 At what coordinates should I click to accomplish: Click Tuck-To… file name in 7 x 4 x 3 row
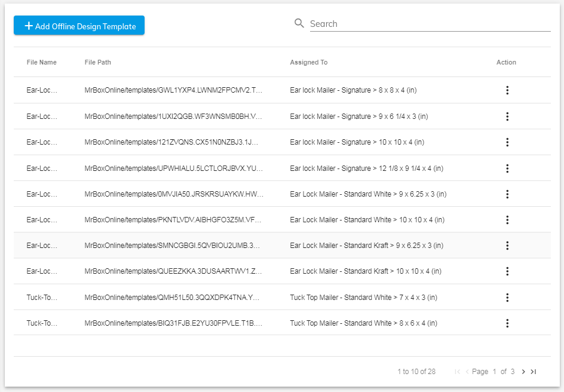point(42,298)
